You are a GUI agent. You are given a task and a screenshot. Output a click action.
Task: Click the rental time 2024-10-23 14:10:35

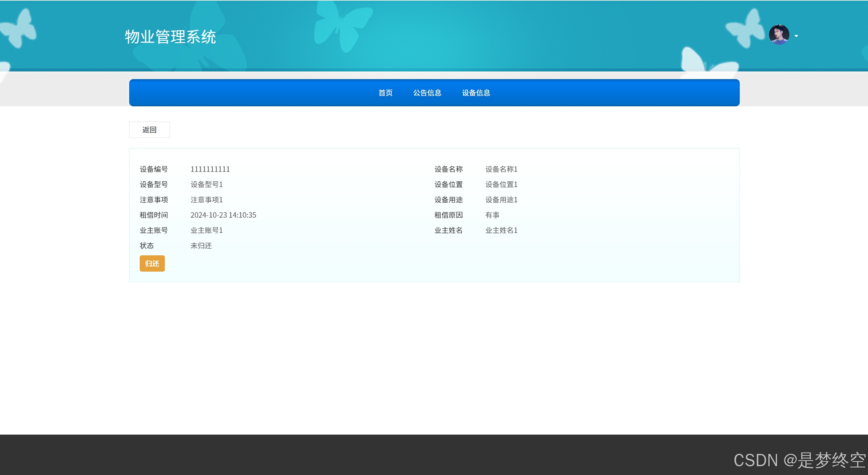(223, 215)
